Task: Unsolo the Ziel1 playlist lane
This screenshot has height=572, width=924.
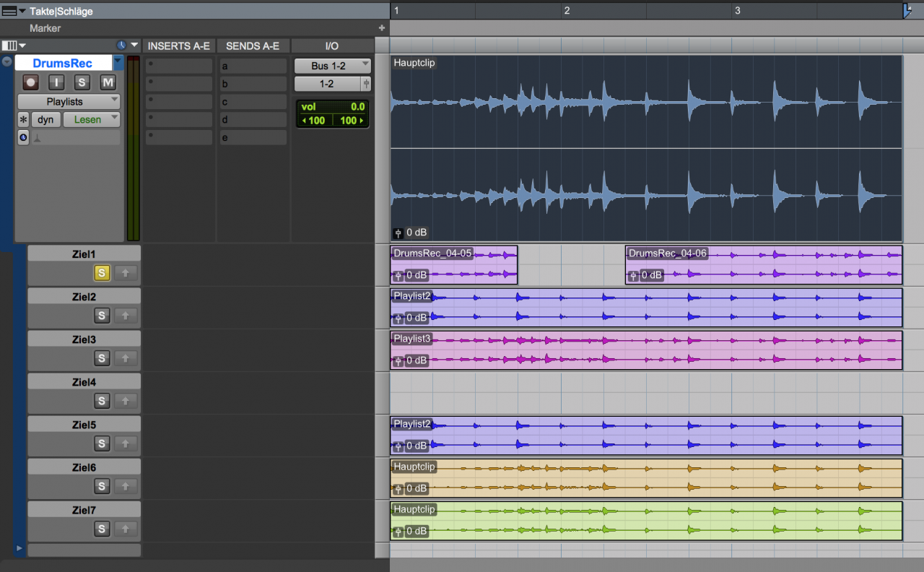Action: 102,273
